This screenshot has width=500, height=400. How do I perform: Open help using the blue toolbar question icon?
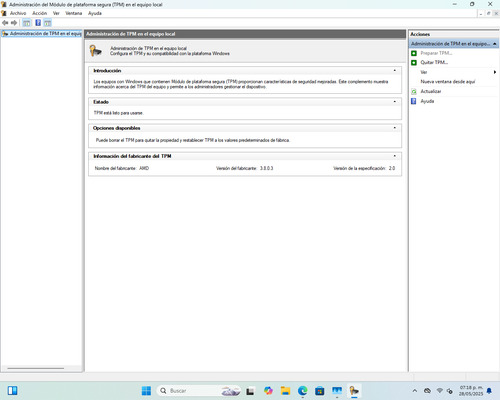click(x=38, y=23)
